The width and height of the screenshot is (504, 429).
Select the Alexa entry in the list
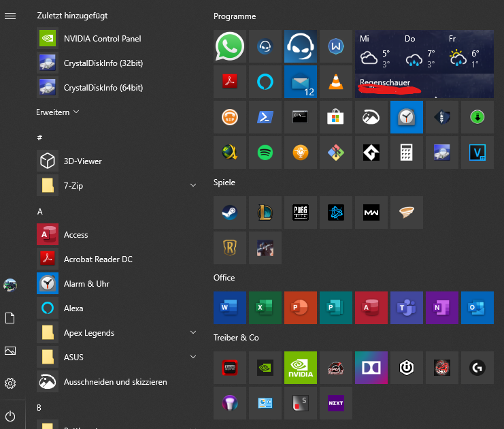[x=117, y=308]
